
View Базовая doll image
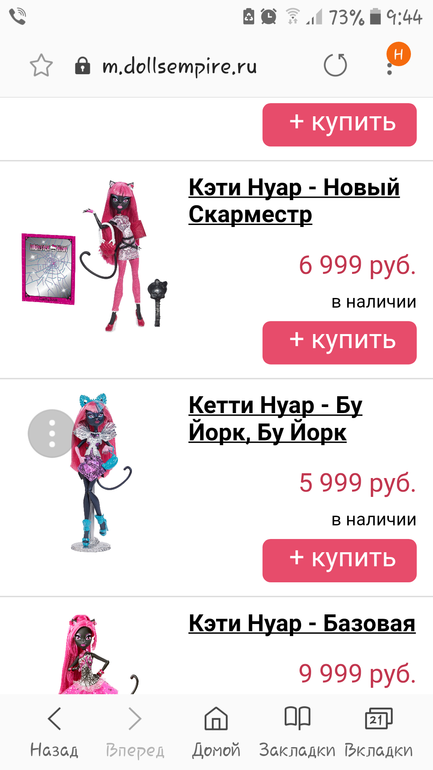pos(96,653)
